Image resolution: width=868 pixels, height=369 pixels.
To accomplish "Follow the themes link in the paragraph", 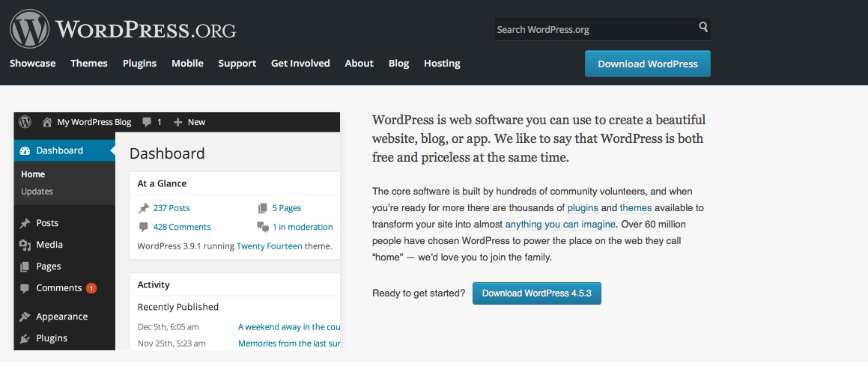I will tap(636, 208).
